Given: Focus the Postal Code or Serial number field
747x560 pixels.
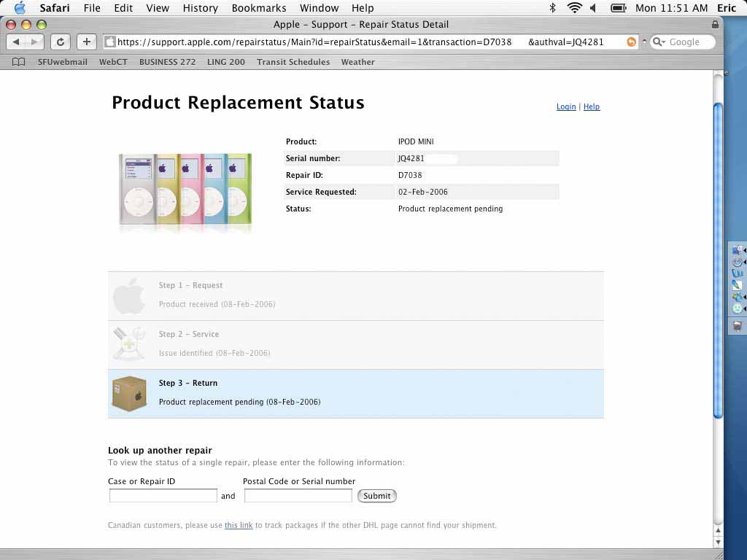Looking at the screenshot, I should (298, 496).
